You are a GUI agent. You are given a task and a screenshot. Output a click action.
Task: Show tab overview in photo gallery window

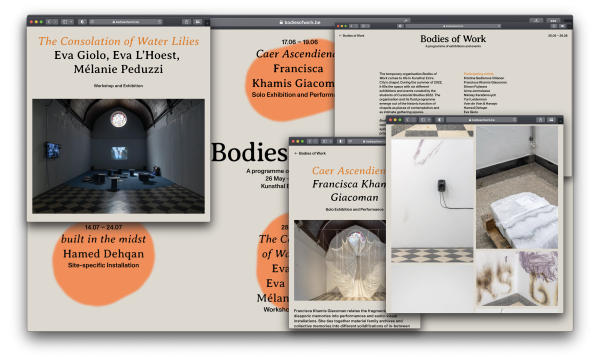(x=551, y=120)
